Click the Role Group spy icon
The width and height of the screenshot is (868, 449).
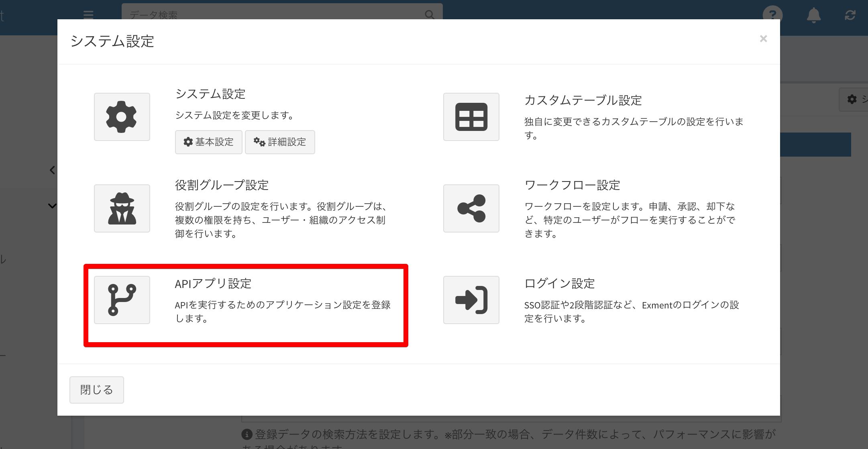[122, 208]
